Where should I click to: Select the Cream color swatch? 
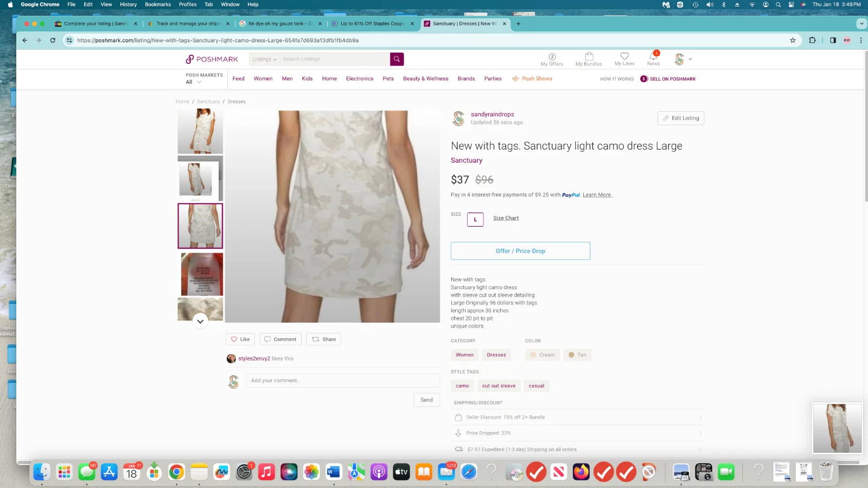pyautogui.click(x=542, y=355)
